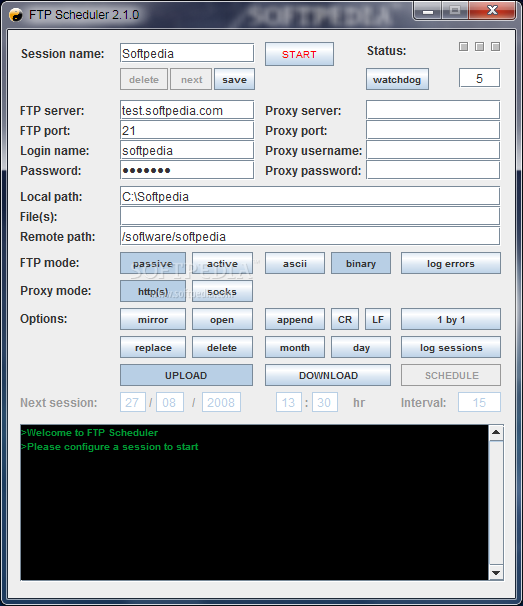Click the Password field
The width and height of the screenshot is (523, 606).
pyautogui.click(x=187, y=170)
